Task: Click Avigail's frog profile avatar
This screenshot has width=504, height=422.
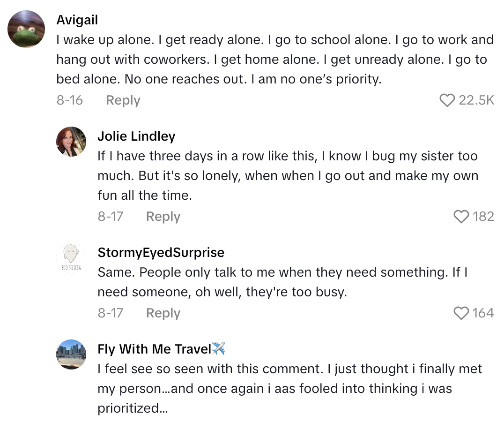Action: (x=26, y=29)
